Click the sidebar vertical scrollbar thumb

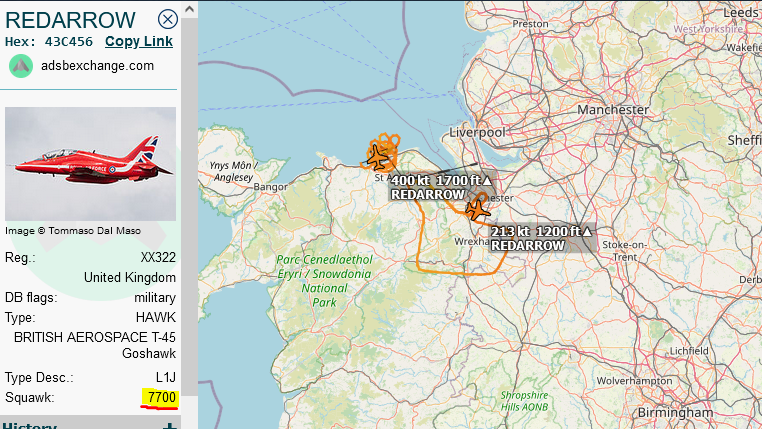pyautogui.click(x=190, y=206)
